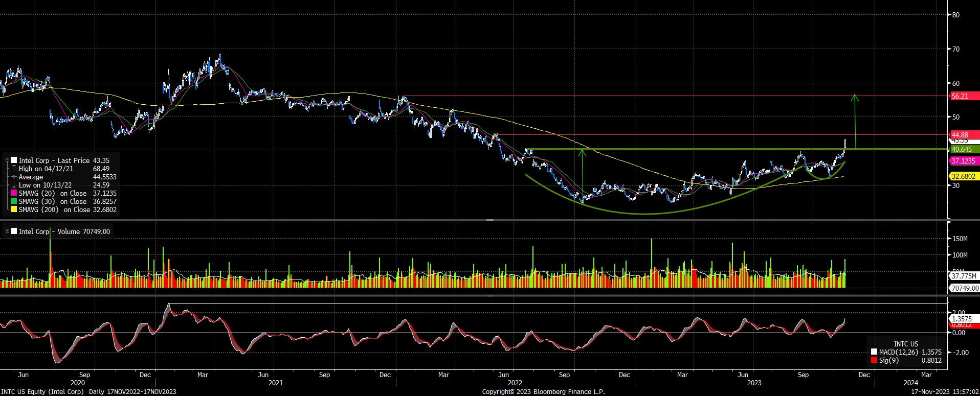The image size is (980, 396).
Task: Click the 37.775M volume average axis tag
Action: click(964, 276)
